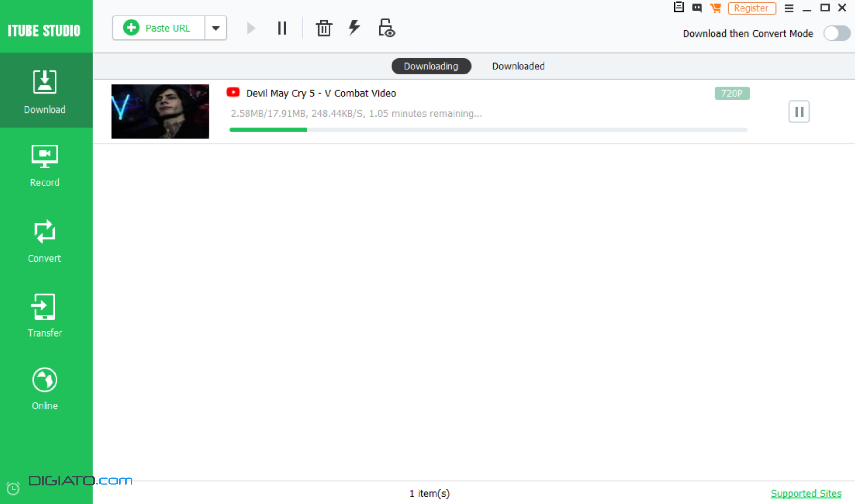Open the shopping cart purchase icon
The width and height of the screenshot is (855, 504).
716,8
